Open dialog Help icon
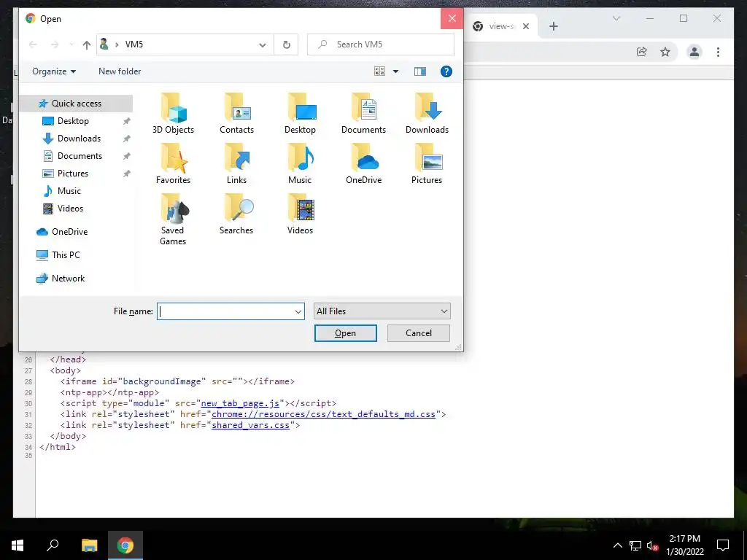747x560 pixels. click(446, 71)
